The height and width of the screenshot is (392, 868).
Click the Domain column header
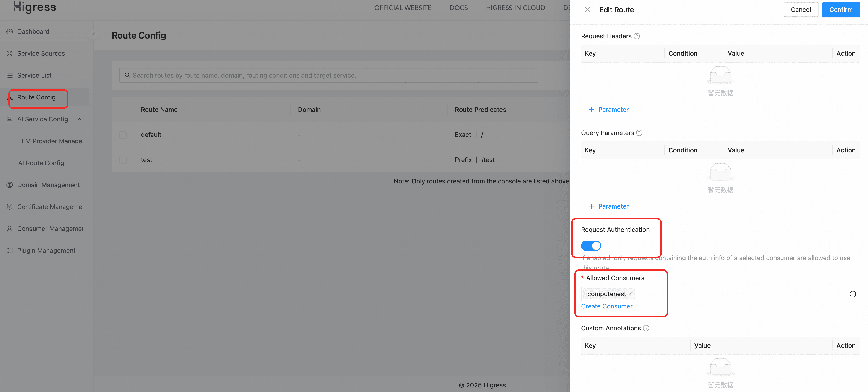click(x=309, y=110)
